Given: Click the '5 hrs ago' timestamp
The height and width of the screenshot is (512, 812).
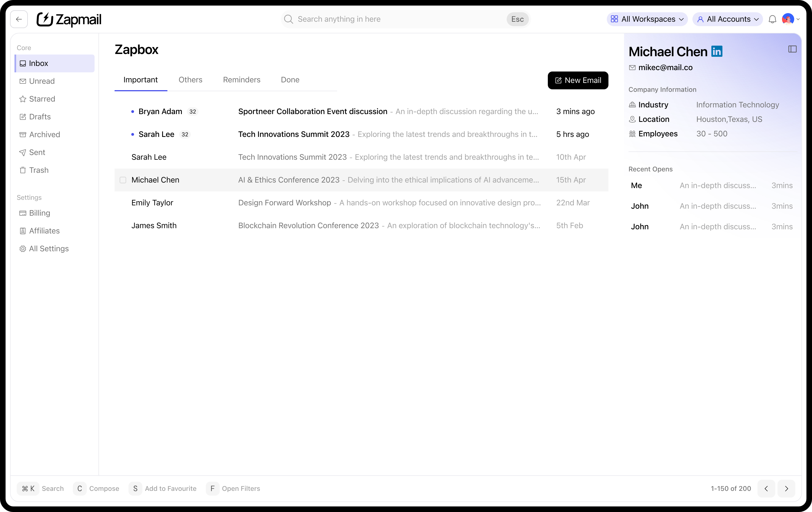Looking at the screenshot, I should point(572,134).
